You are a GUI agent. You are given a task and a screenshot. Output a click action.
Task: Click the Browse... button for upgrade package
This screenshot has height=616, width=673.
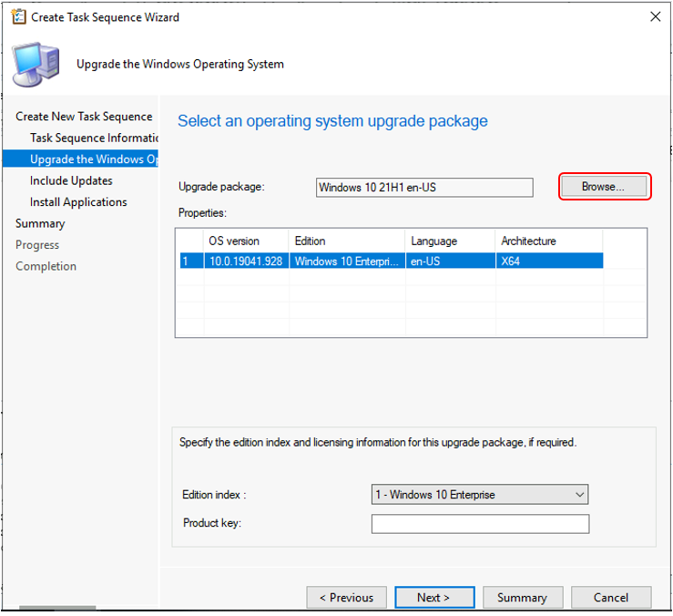click(605, 187)
